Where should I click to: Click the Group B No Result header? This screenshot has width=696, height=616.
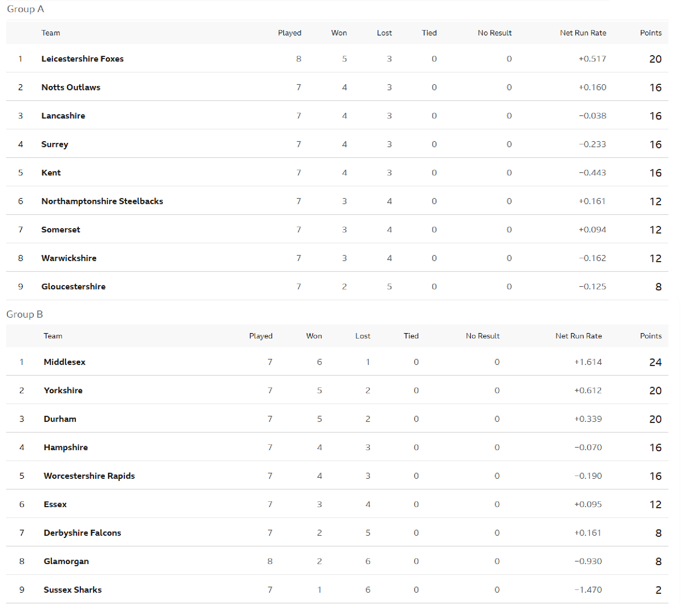coord(482,336)
